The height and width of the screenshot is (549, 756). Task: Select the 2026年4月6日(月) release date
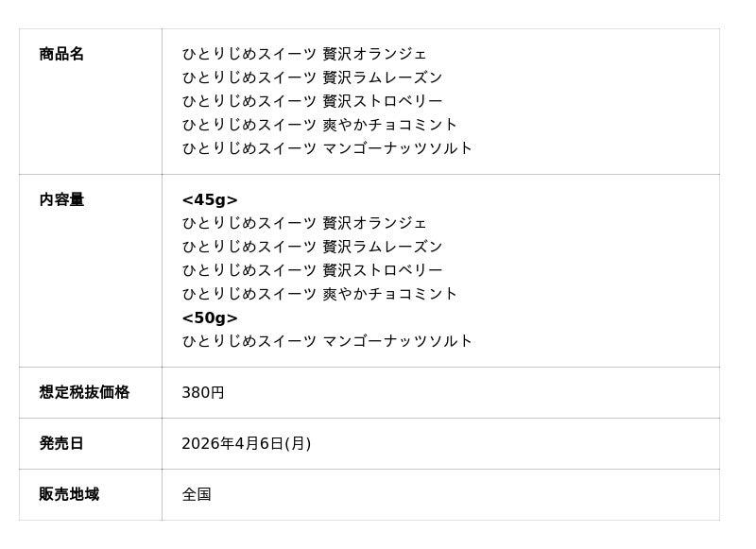[246, 443]
